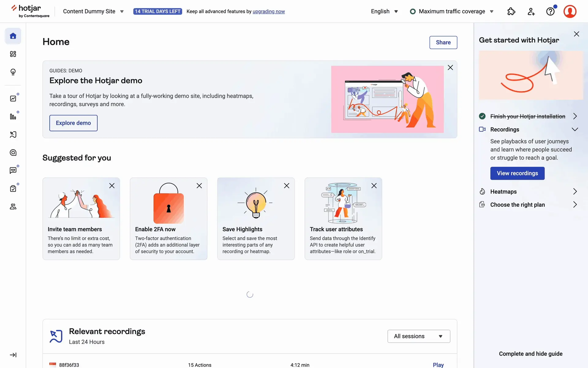Image resolution: width=588 pixels, height=368 pixels.
Task: Play recording 88f36f33
Action: click(438, 365)
